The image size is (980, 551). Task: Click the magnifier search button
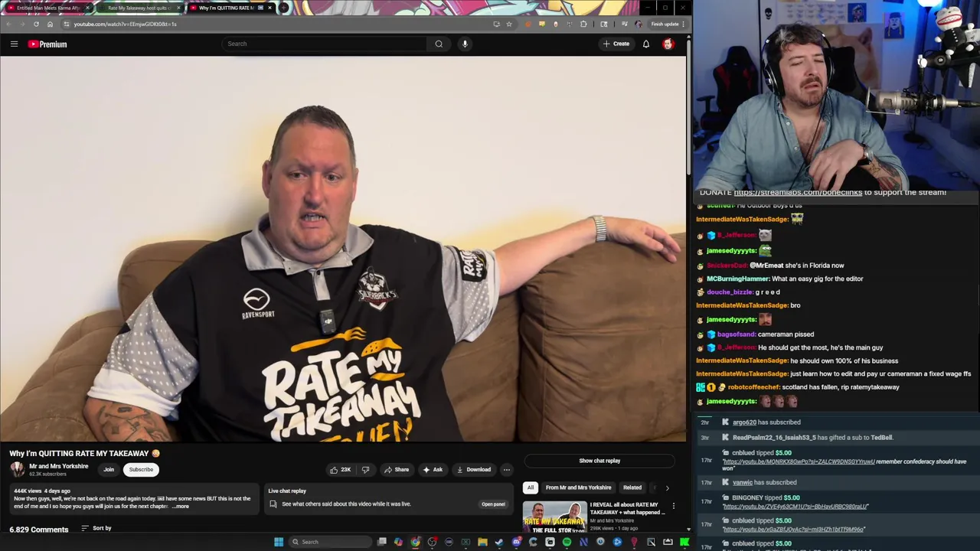click(439, 44)
